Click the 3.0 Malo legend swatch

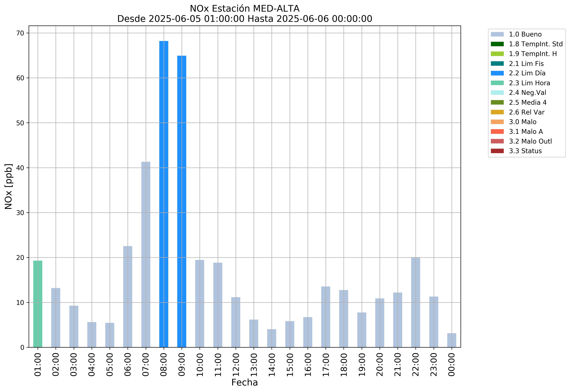coord(497,122)
